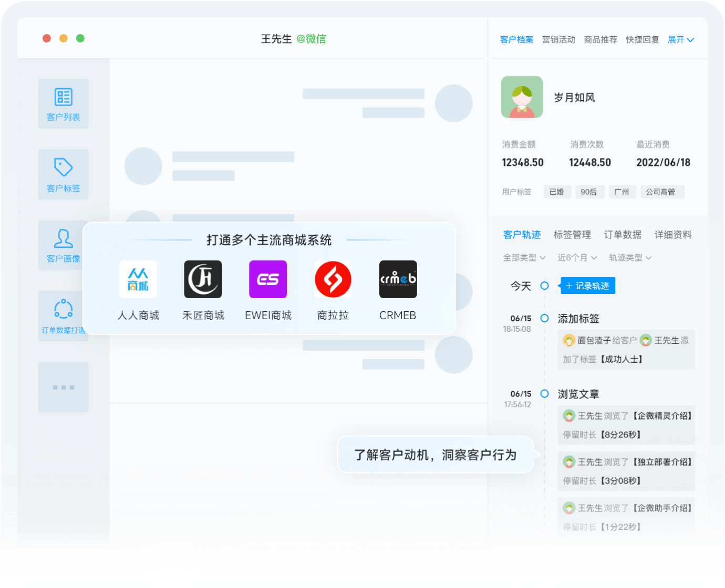Screen dimensions: 725x588
Task: Select the 商拉拉 mall icon
Action: 333,279
